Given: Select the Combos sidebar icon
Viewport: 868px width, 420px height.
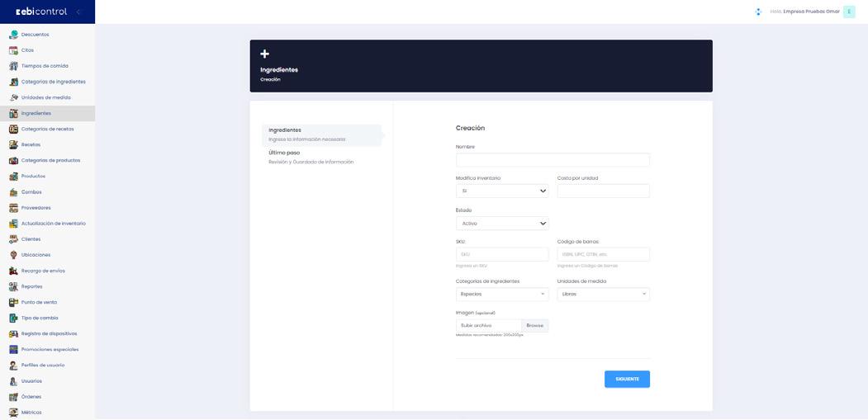Looking at the screenshot, I should click(x=14, y=192).
